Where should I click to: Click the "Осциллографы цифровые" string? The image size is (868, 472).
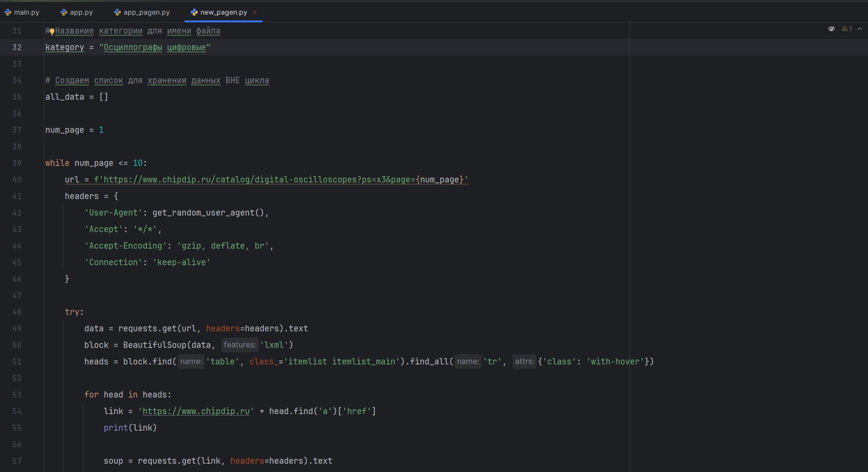tap(155, 47)
